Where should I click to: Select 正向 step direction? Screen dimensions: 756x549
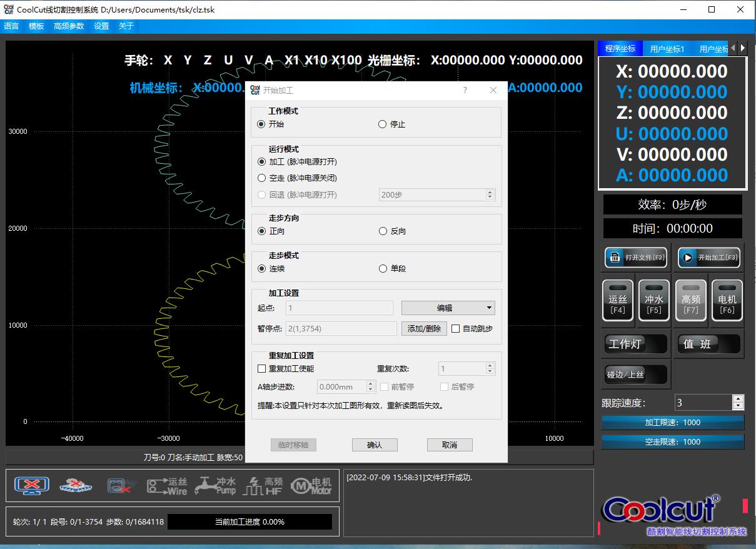tap(271, 231)
